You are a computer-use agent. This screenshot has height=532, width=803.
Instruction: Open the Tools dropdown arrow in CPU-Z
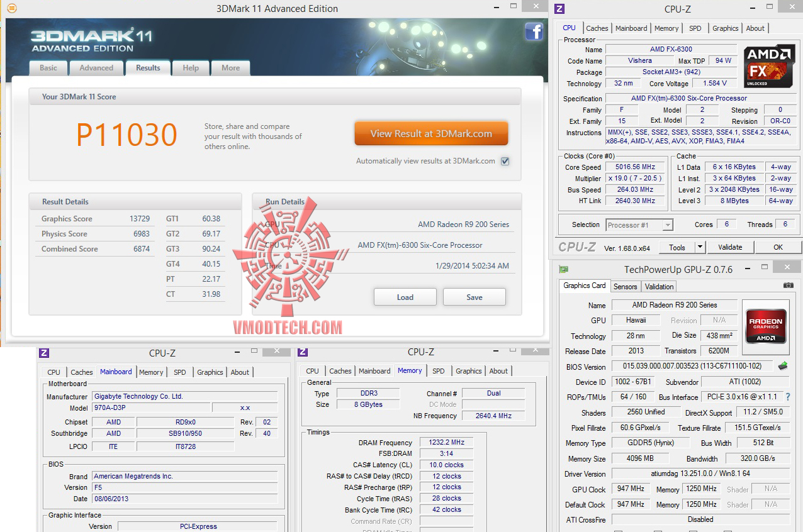coord(700,247)
